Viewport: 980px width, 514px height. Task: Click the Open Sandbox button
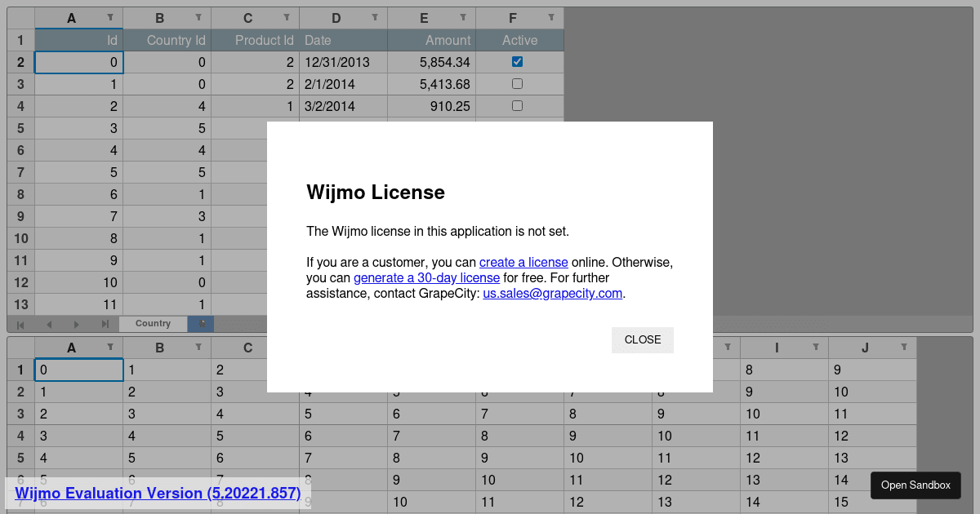tap(915, 485)
